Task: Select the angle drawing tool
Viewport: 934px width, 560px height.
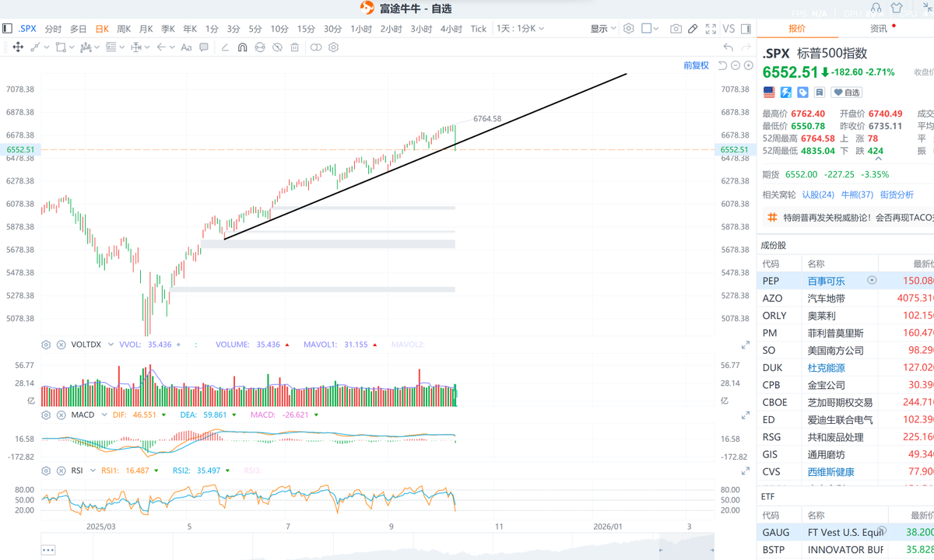Action: point(225,47)
